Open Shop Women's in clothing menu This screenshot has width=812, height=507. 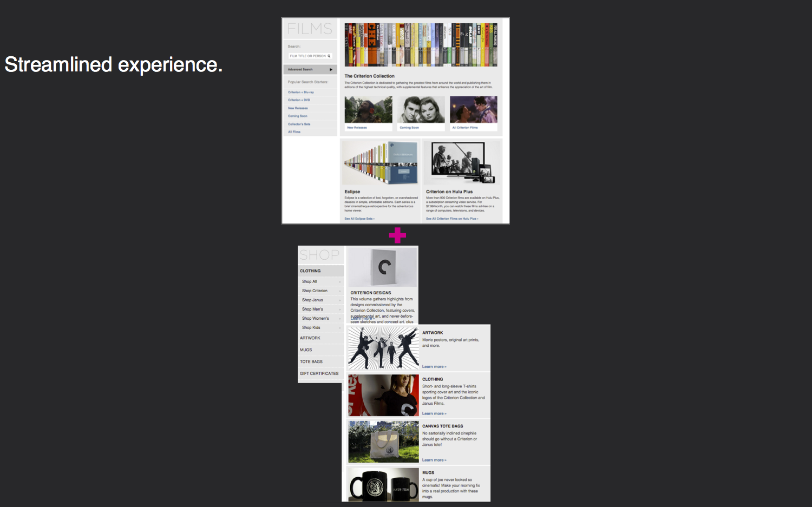316,318
